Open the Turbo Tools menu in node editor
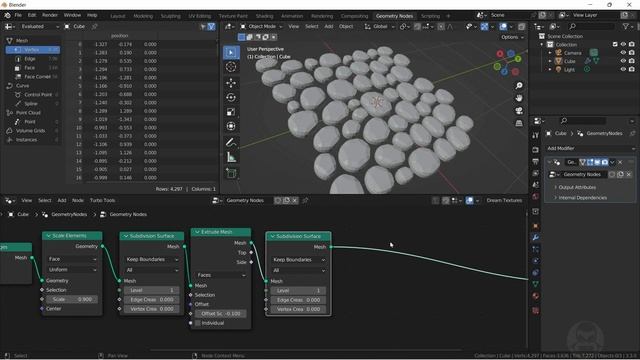 tap(102, 200)
